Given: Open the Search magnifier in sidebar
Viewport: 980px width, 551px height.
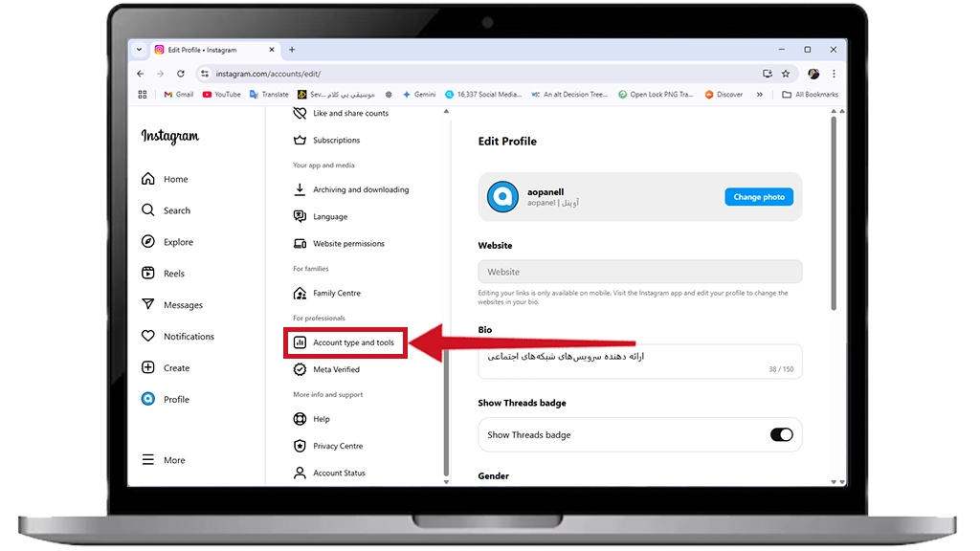Looking at the screenshot, I should (x=148, y=210).
